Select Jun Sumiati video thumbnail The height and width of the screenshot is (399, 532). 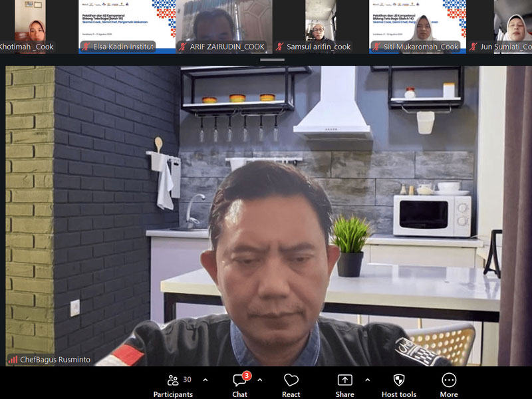tap(499, 27)
